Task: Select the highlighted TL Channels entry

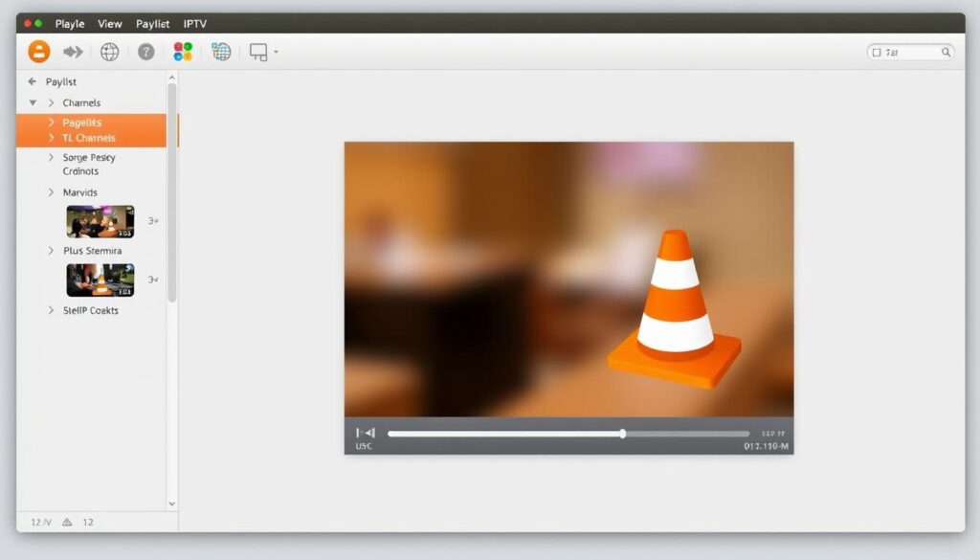Action: 91,138
